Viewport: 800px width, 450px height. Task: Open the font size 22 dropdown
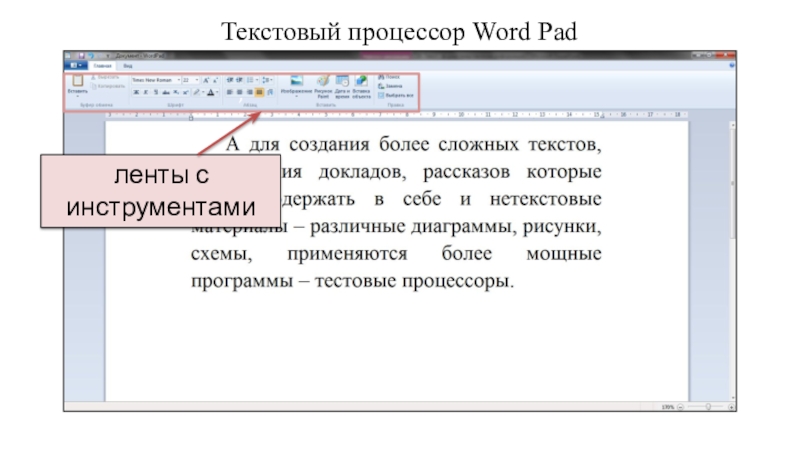[197, 80]
